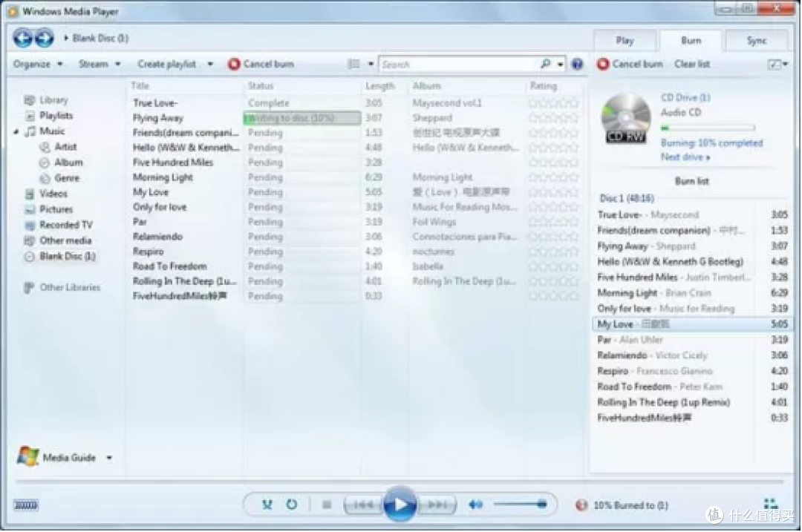Click the Disc 1 (48:16) header
This screenshot has height=532, width=802.
pos(627,198)
